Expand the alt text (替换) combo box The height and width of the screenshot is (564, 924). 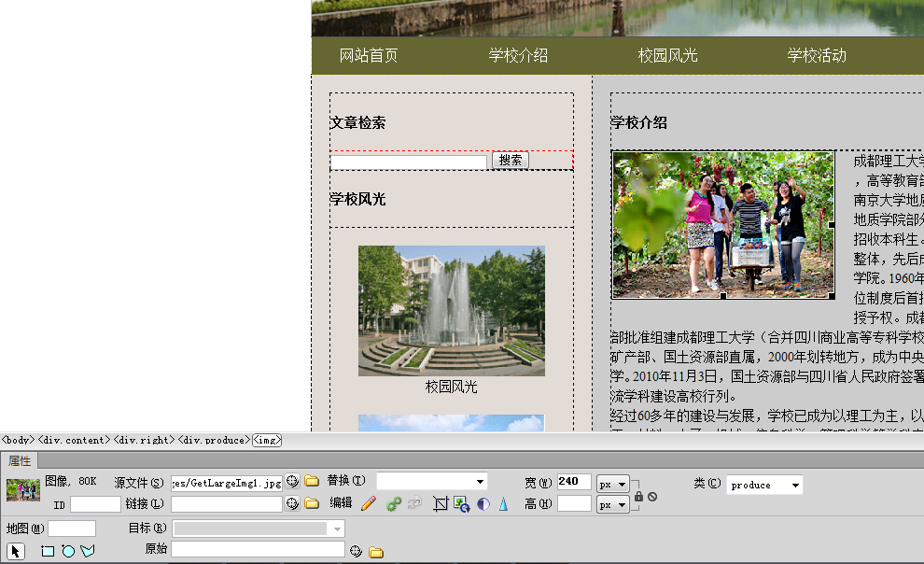[480, 482]
